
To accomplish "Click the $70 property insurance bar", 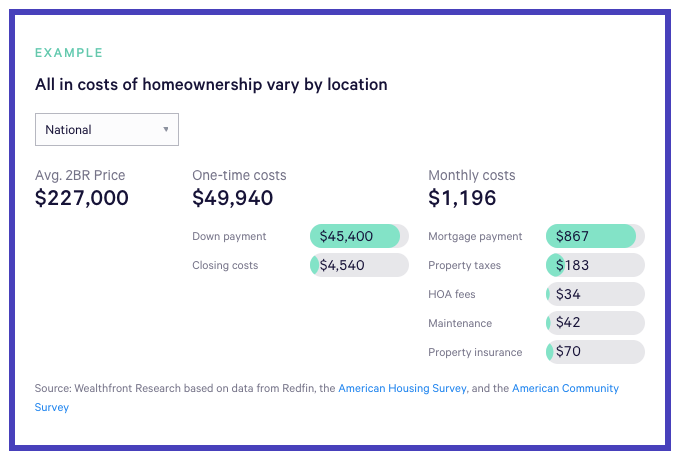I will [595, 352].
